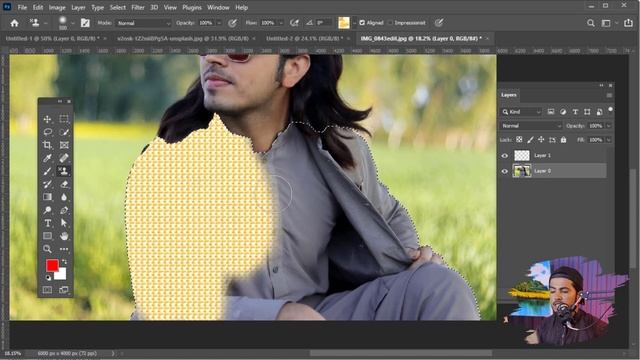Hide Layer 1 visibility eye
This screenshot has width=640, height=360.
coord(505,156)
